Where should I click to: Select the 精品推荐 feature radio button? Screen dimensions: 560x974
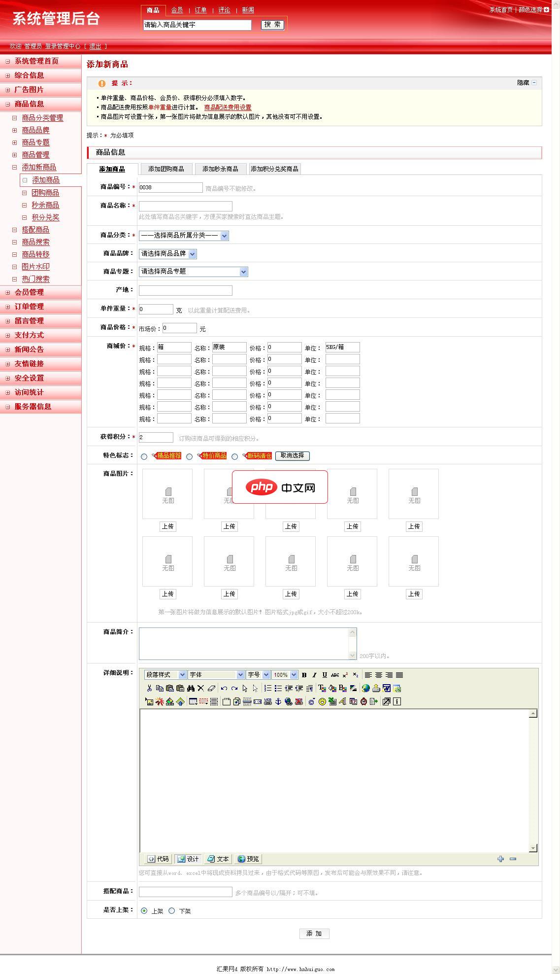coord(144,456)
